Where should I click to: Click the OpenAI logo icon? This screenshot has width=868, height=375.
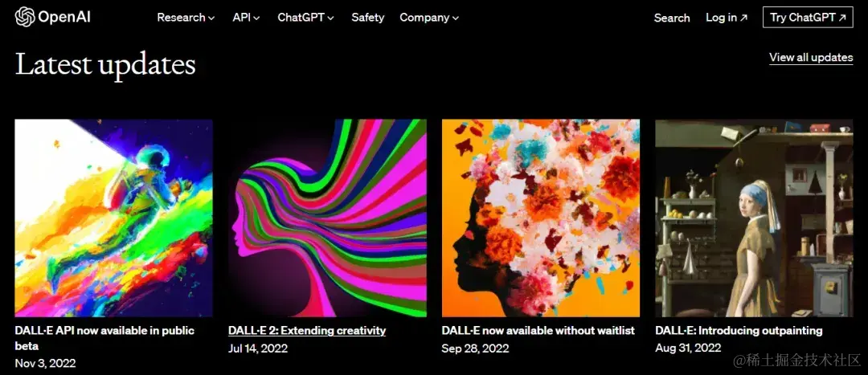coord(25,17)
